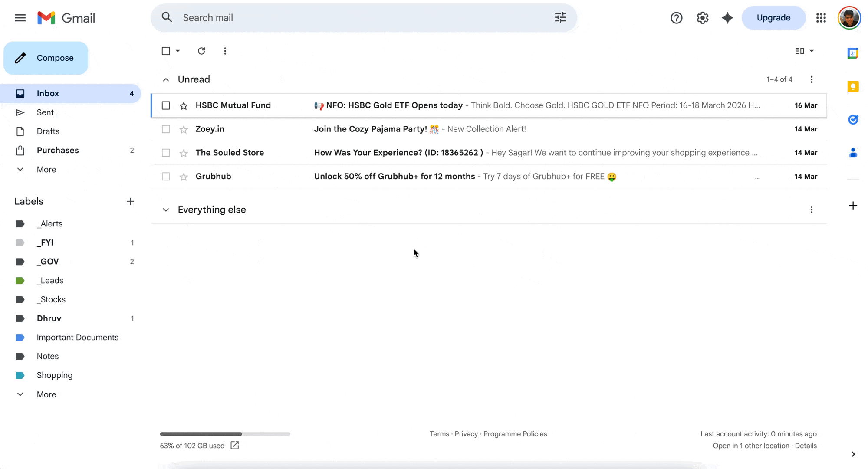868x469 pixels.
Task: Select the checkbox on the HSBC Mutual Fund email
Action: click(166, 105)
